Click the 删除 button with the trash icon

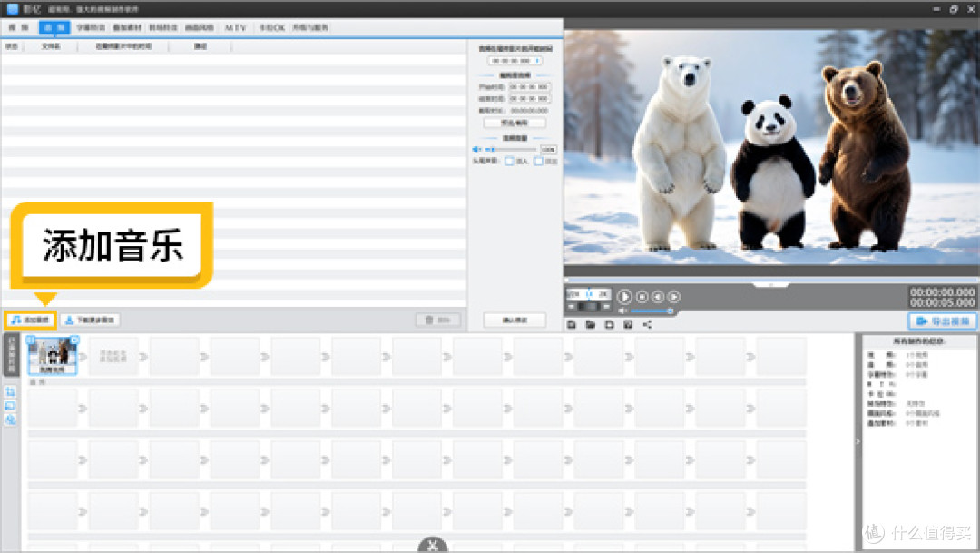tap(438, 320)
